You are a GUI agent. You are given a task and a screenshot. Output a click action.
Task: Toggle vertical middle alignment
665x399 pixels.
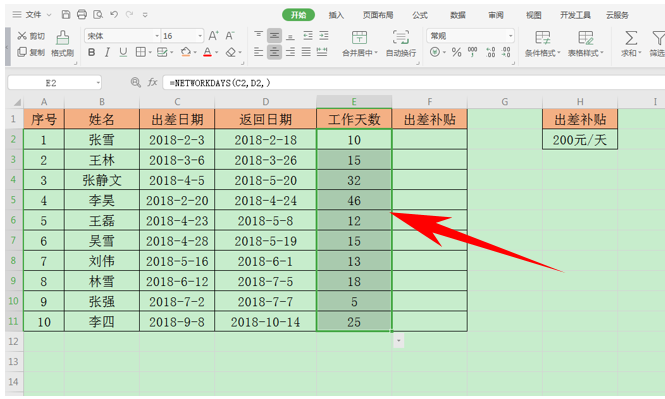[x=274, y=36]
